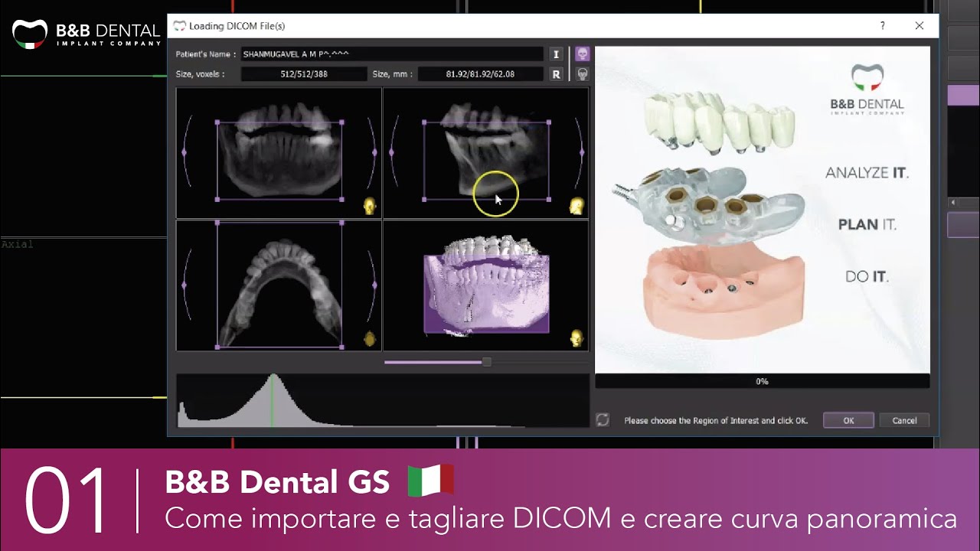The width and height of the screenshot is (980, 551).
Task: Click the bottom-right crop handle in frontal view
Action: pos(341,199)
